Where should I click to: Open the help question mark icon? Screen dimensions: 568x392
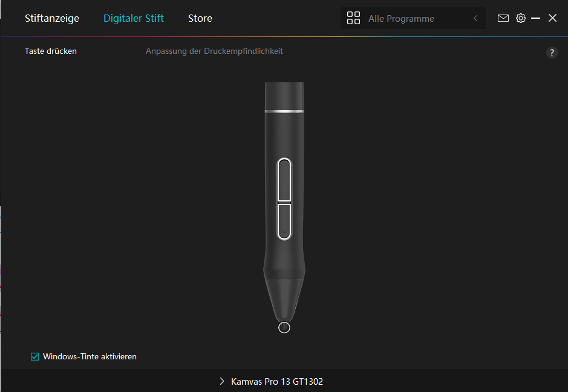[x=552, y=53]
